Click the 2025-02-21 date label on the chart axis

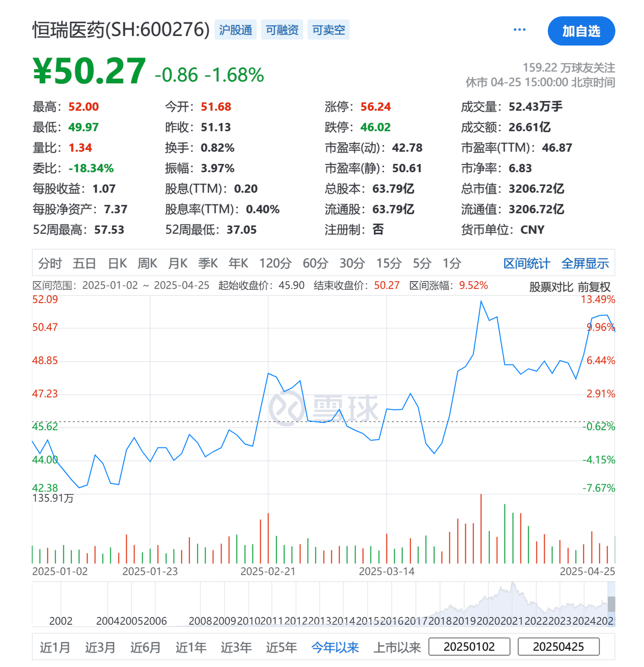(x=268, y=571)
